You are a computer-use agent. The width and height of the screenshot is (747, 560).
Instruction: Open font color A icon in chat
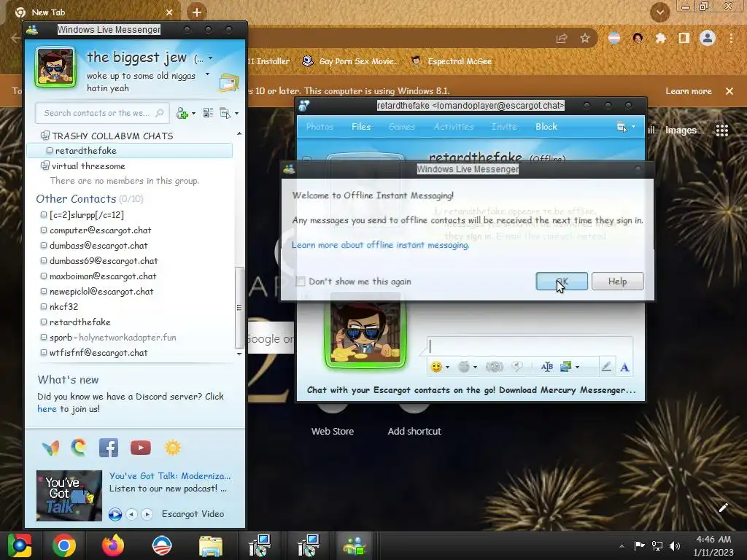[x=624, y=367]
